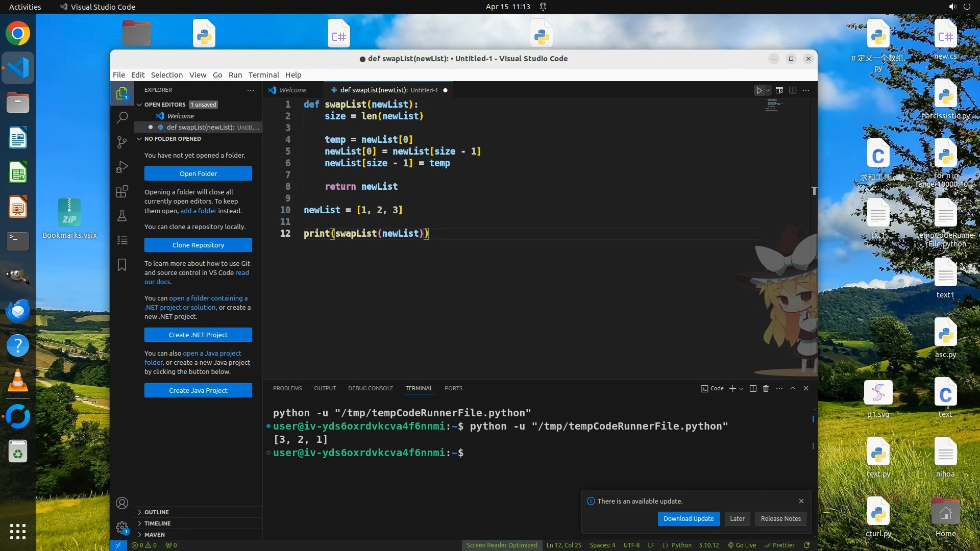Expand the OUTLINE section

[156, 512]
